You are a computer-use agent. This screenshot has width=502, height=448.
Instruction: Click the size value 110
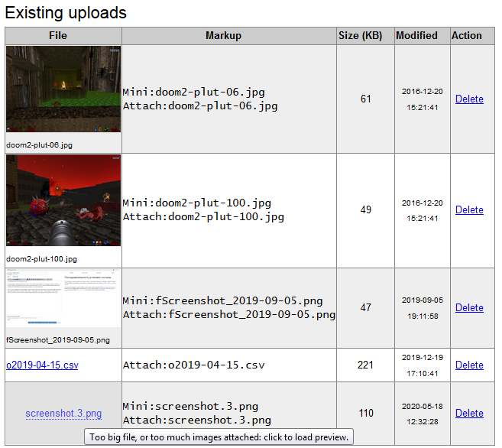coord(366,413)
